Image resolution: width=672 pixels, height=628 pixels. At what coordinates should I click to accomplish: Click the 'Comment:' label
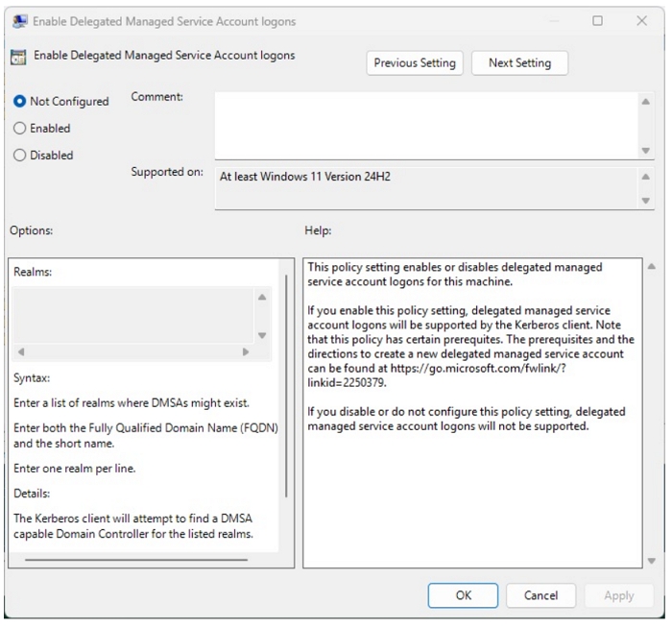[x=156, y=97]
